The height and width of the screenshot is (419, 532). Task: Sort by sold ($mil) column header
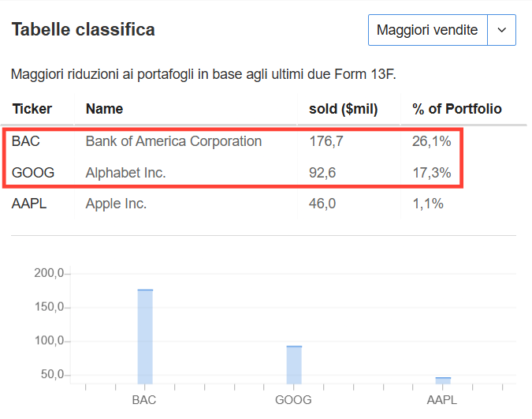click(x=343, y=109)
